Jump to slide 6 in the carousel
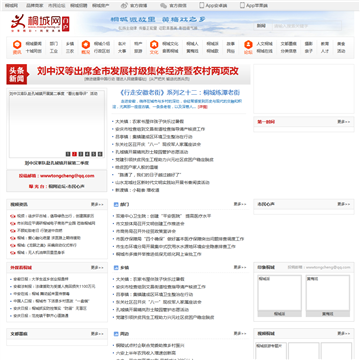 100,154
